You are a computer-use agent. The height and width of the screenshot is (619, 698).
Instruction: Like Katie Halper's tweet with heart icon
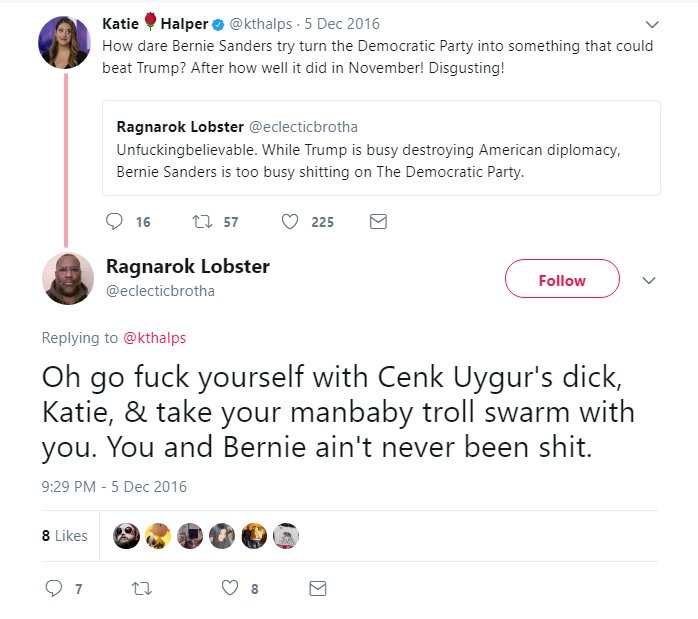pyautogui.click(x=290, y=222)
